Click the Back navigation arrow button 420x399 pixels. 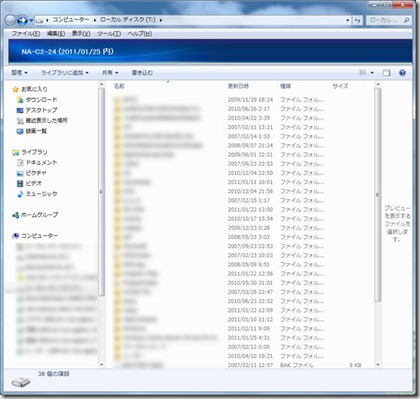click(10, 20)
